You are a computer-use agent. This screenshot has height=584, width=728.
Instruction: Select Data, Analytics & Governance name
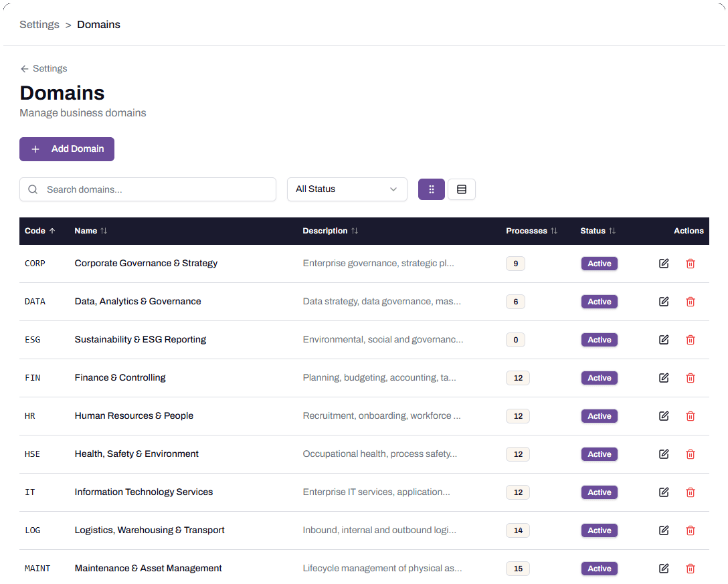(138, 301)
